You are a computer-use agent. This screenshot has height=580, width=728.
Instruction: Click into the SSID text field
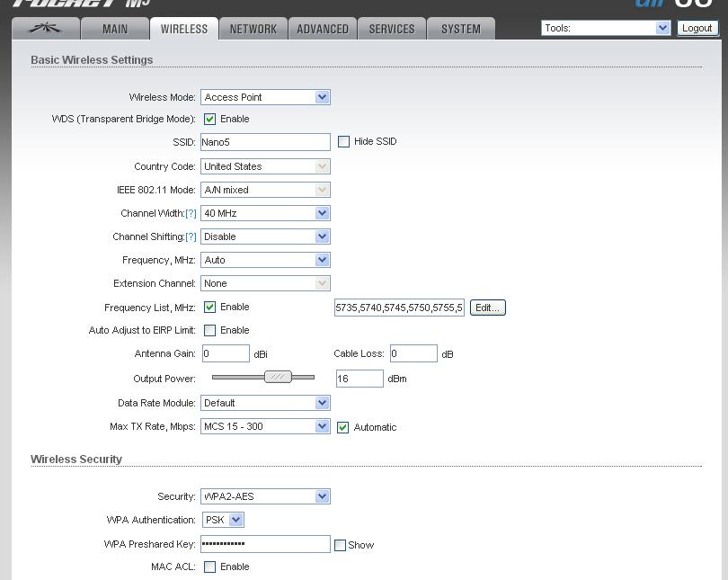click(265, 142)
